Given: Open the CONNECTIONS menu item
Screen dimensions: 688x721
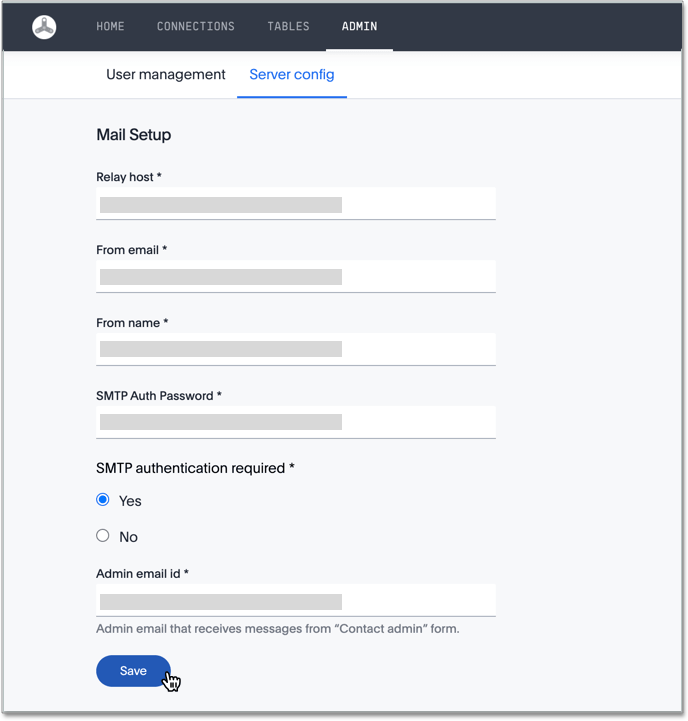Looking at the screenshot, I should coord(196,27).
